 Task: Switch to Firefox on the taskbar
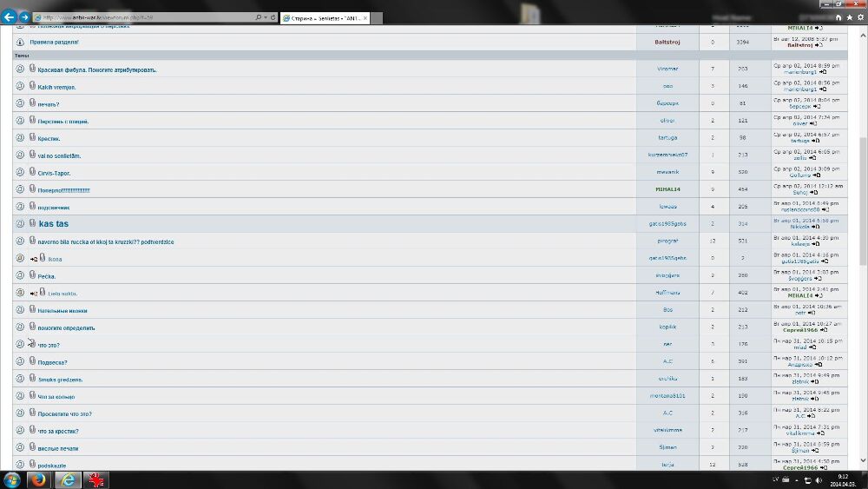pos(38,479)
